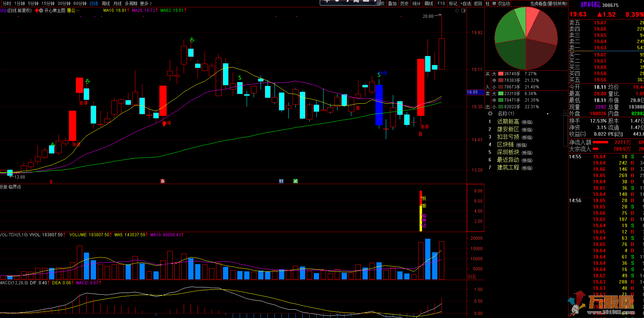Open the 建筑工程 sector row

pyautogui.click(x=515, y=168)
